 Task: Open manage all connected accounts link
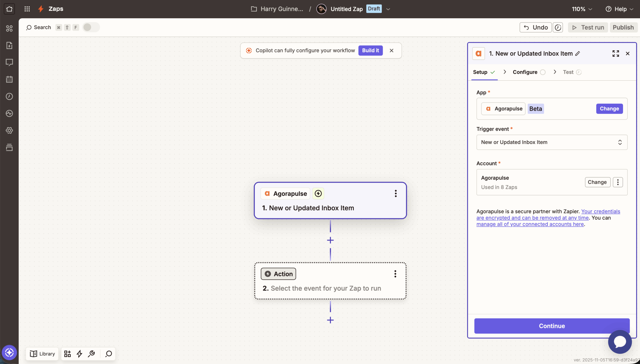click(530, 224)
